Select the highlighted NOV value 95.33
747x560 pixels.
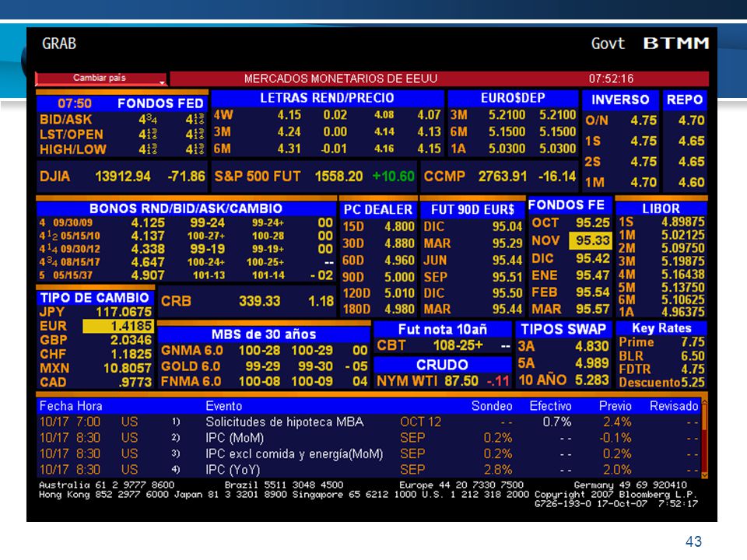591,240
